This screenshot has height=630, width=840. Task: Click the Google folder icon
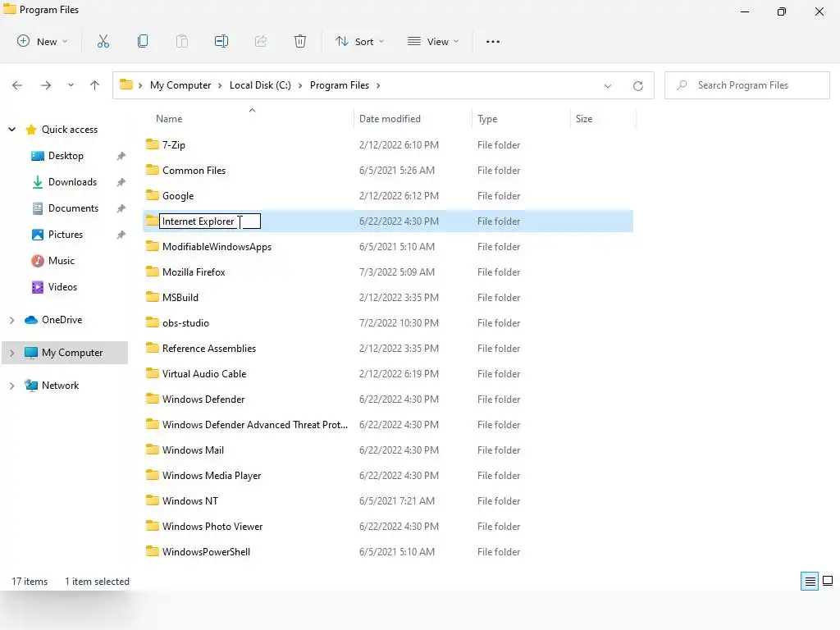[152, 195]
